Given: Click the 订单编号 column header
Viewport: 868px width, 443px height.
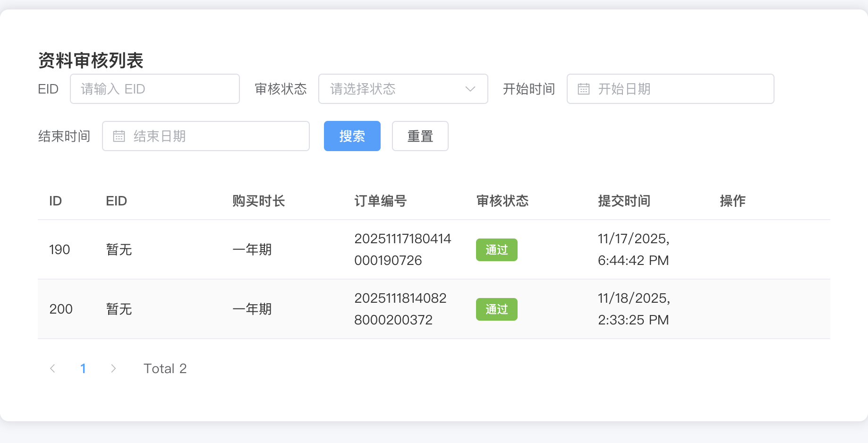Looking at the screenshot, I should point(380,201).
